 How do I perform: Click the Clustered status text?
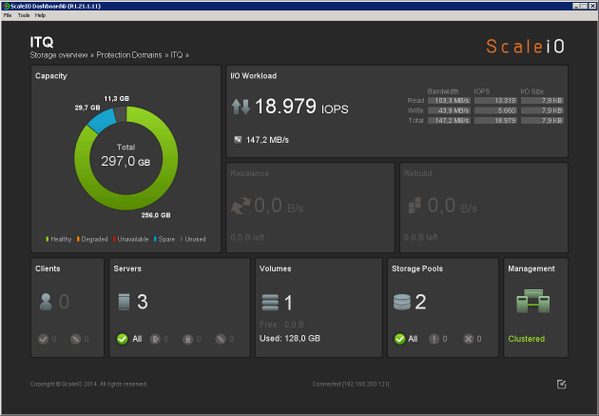point(526,339)
